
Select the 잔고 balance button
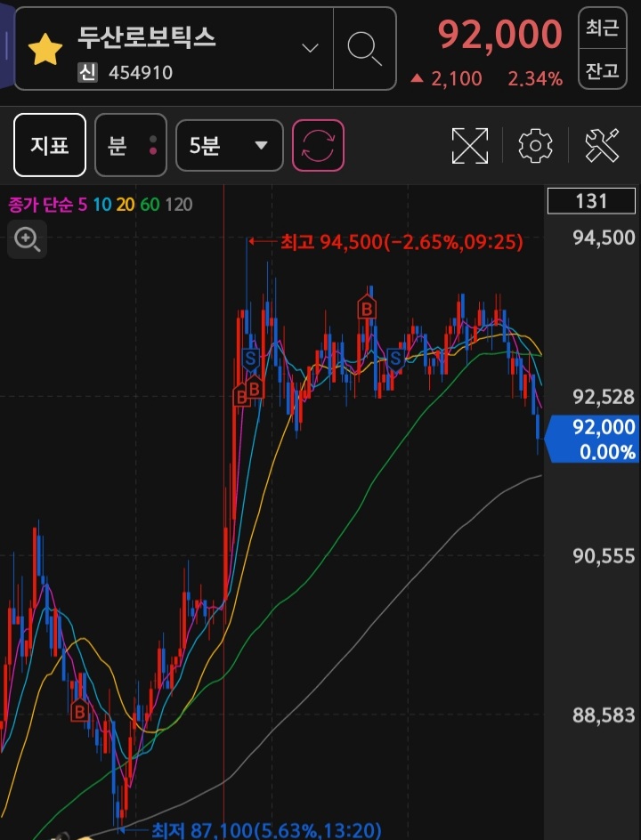[603, 69]
